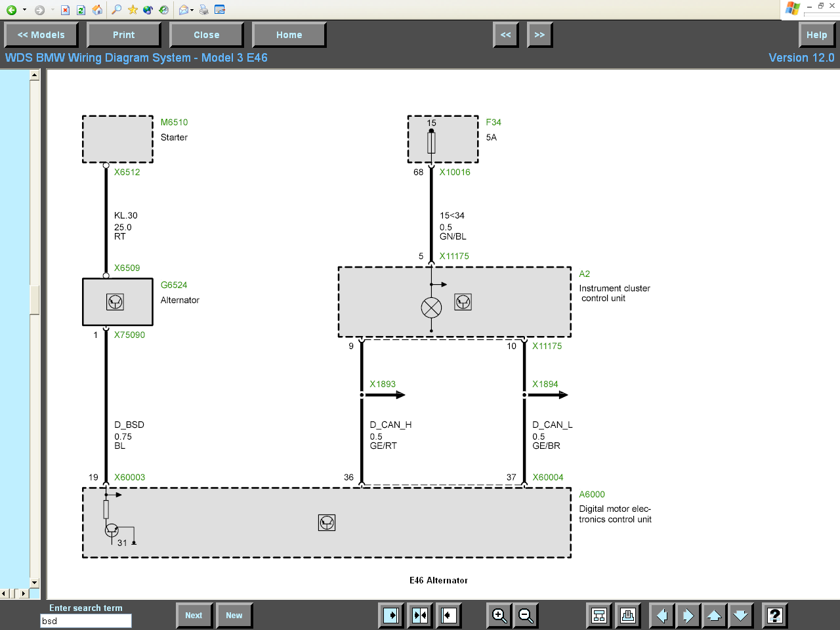
Task: Click the Stop loading page icon
Action: [x=65, y=10]
